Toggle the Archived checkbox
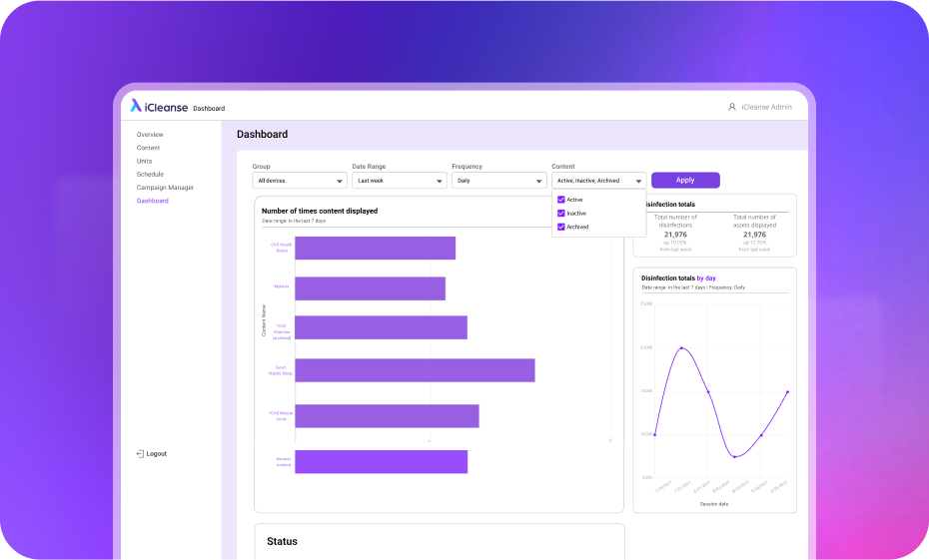929x560 pixels. [561, 228]
